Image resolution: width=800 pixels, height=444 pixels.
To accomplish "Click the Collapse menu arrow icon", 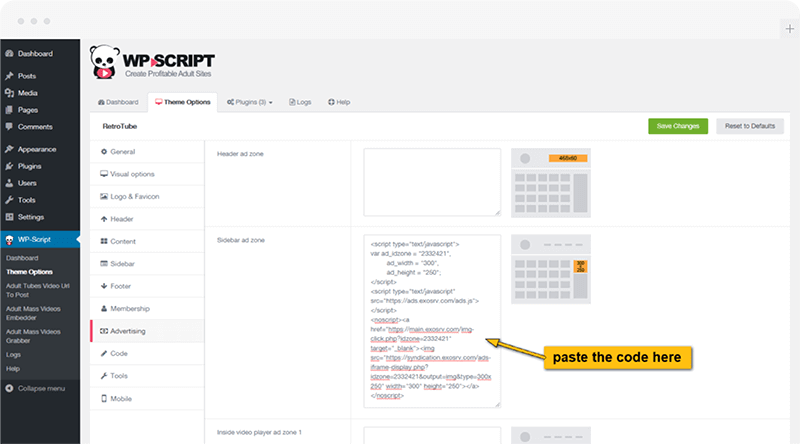I will [9, 388].
